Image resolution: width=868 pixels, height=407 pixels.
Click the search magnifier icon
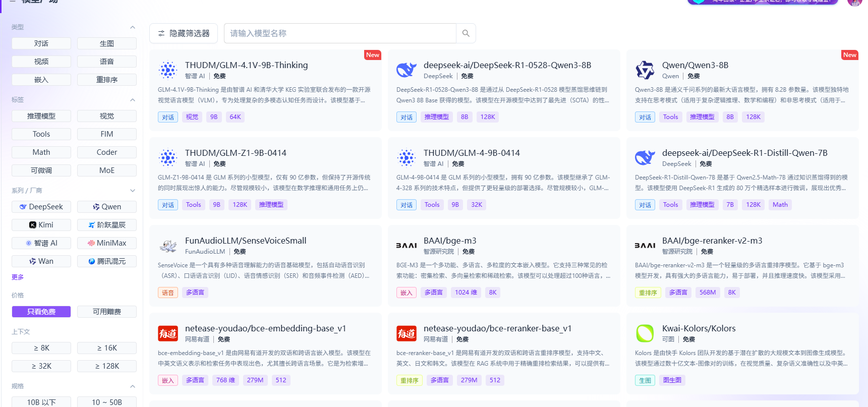coord(466,33)
